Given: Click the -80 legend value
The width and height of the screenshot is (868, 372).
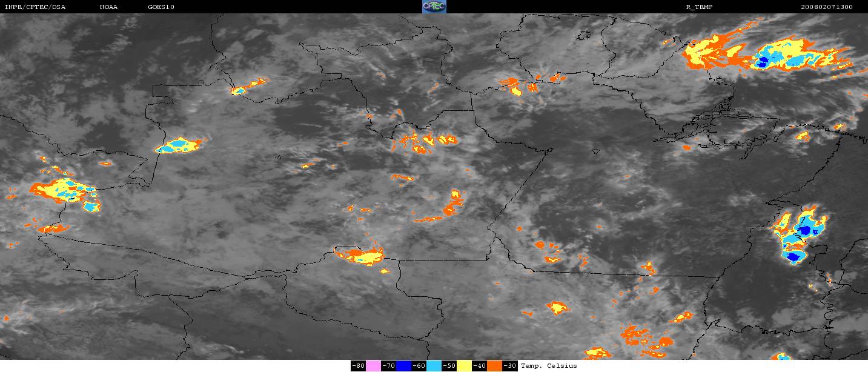Looking at the screenshot, I should coord(358,366).
